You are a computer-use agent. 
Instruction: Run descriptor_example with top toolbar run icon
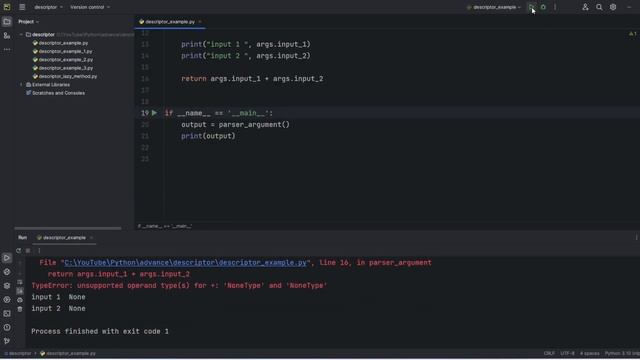pyautogui.click(x=531, y=7)
